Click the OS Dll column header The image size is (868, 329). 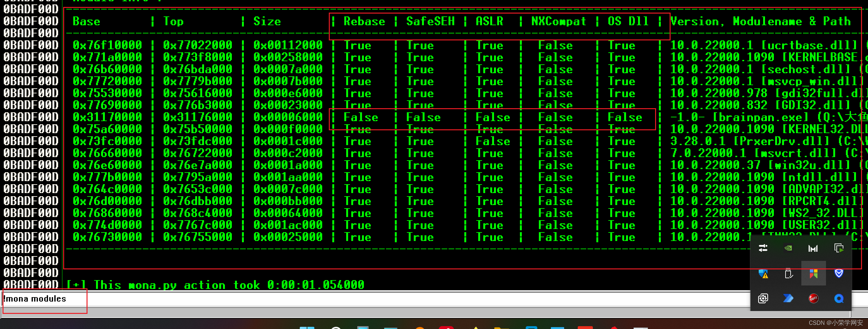pyautogui.click(x=628, y=21)
